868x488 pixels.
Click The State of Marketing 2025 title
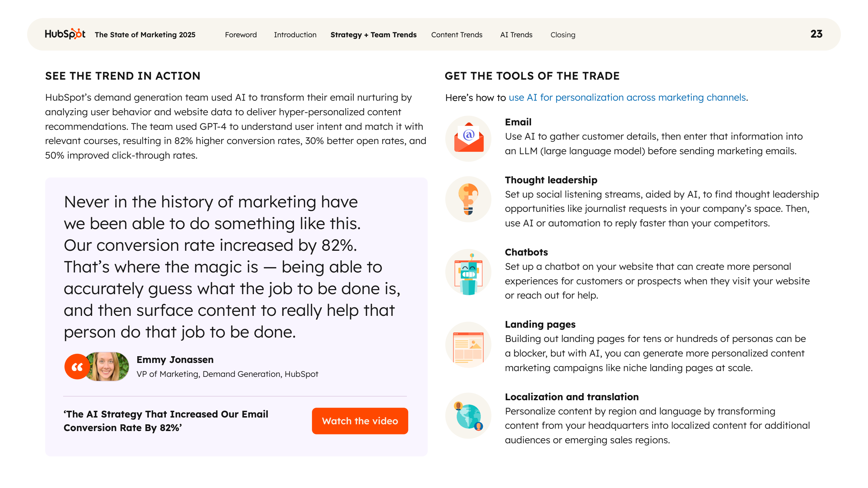point(145,35)
